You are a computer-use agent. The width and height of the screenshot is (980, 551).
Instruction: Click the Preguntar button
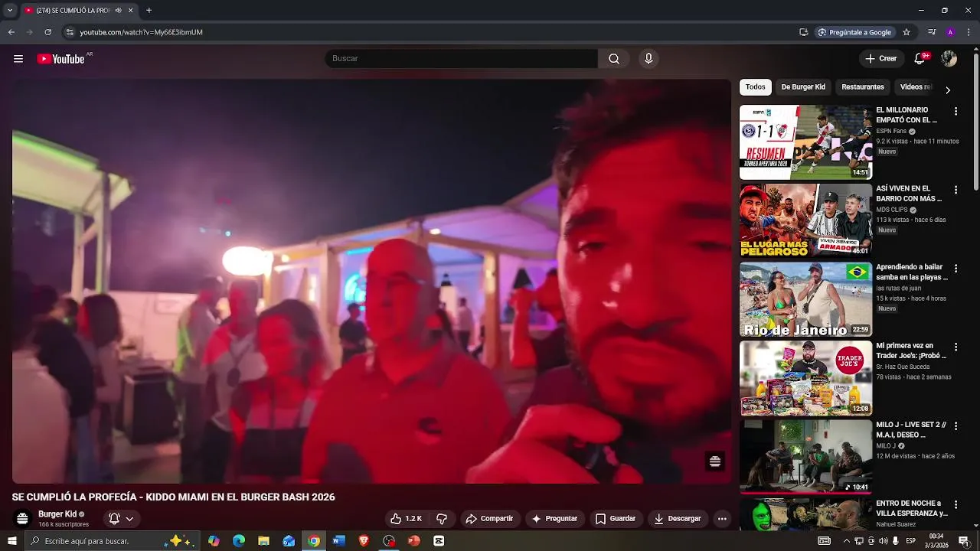pyautogui.click(x=554, y=519)
